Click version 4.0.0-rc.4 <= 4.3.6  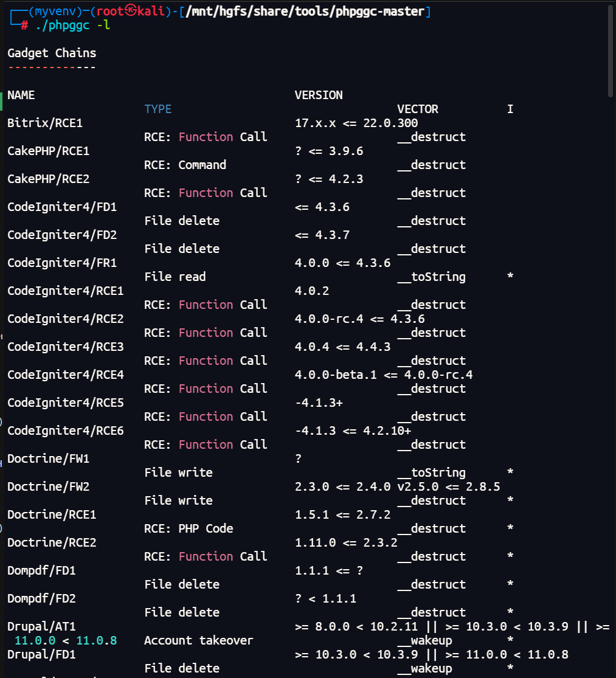click(359, 319)
